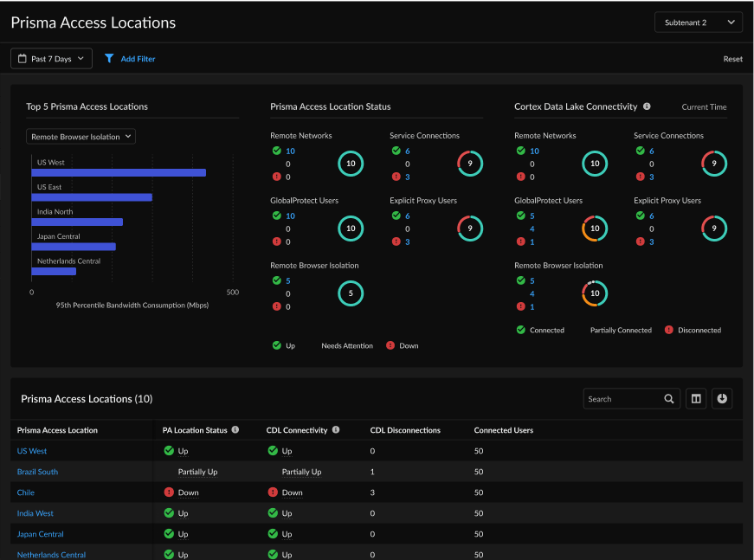This screenshot has height=560, width=754.
Task: Open the US West location link
Action: click(32, 451)
